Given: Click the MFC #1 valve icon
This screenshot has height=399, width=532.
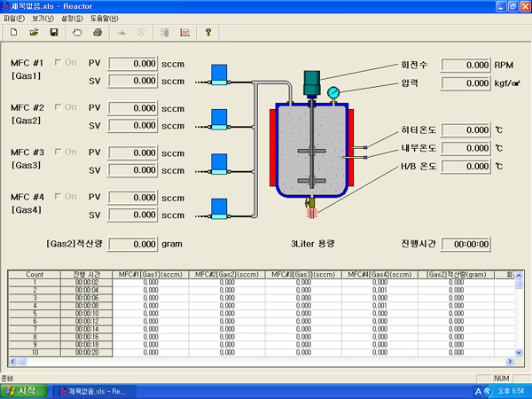Looking at the screenshot, I should tap(218, 74).
